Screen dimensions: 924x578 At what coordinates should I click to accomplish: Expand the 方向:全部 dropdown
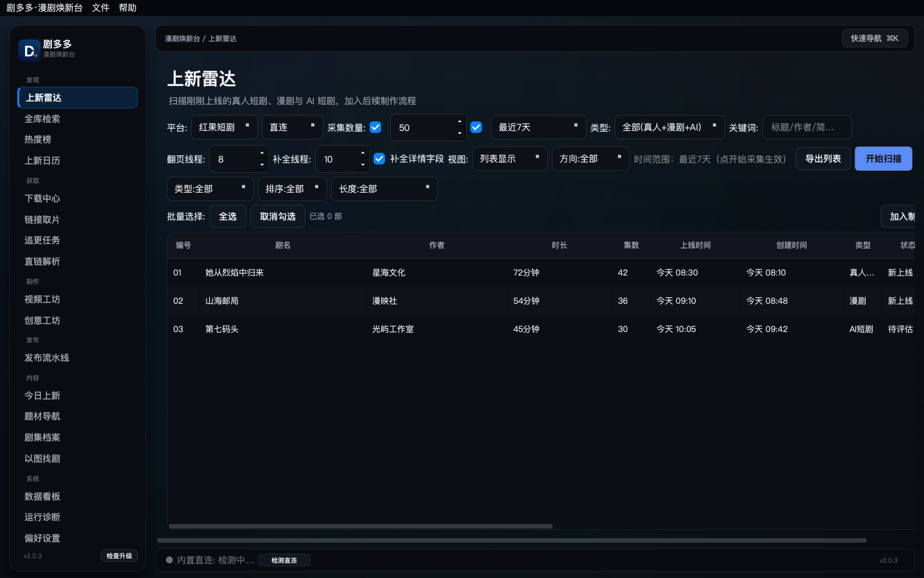(x=591, y=159)
